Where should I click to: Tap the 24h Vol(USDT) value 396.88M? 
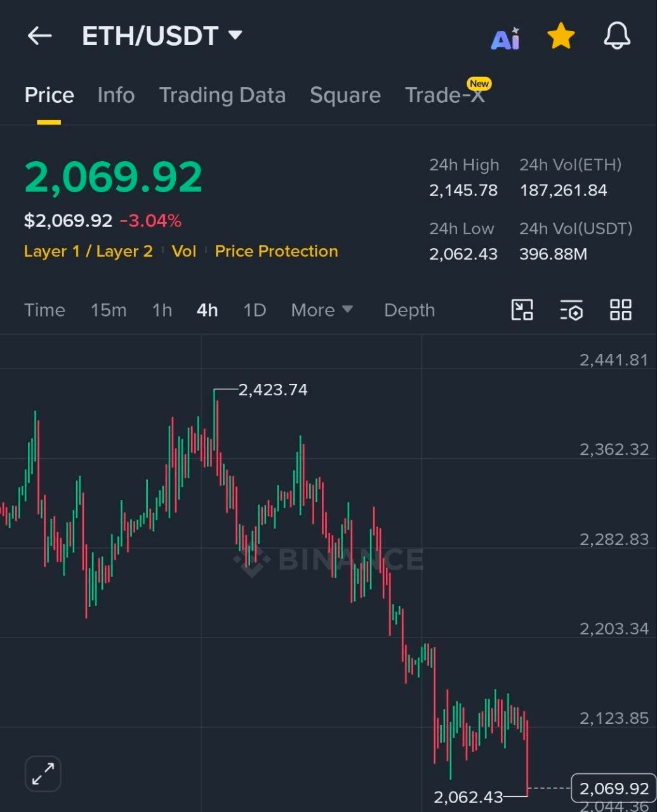(553, 254)
